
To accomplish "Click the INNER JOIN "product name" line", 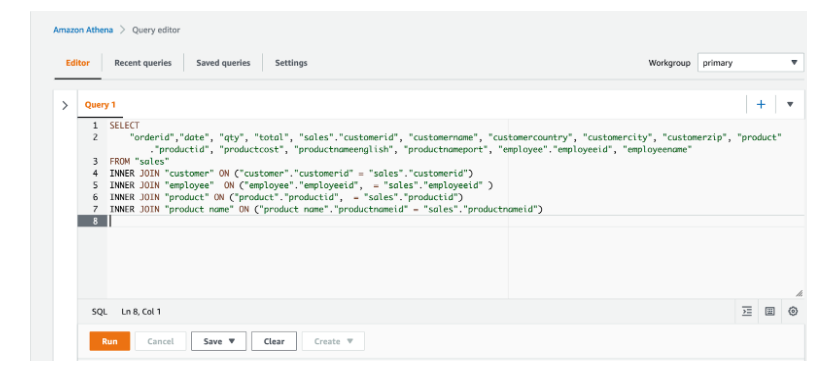I will click(x=326, y=210).
